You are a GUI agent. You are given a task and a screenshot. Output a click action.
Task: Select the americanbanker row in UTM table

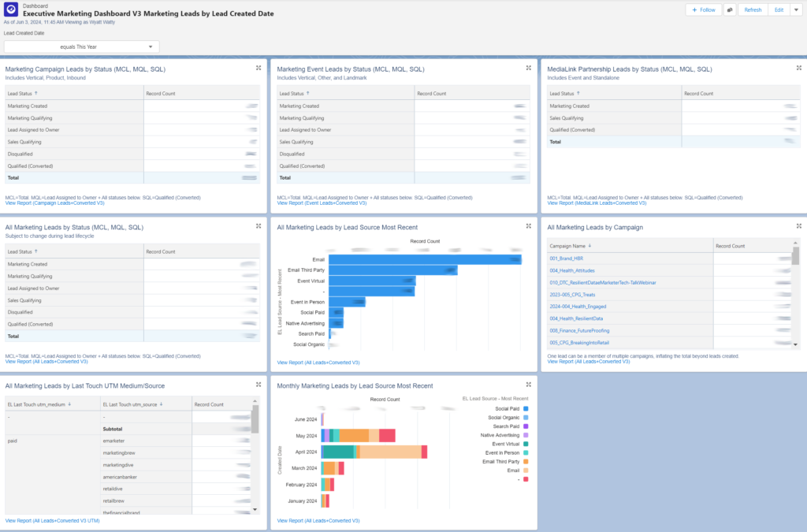pyautogui.click(x=177, y=477)
